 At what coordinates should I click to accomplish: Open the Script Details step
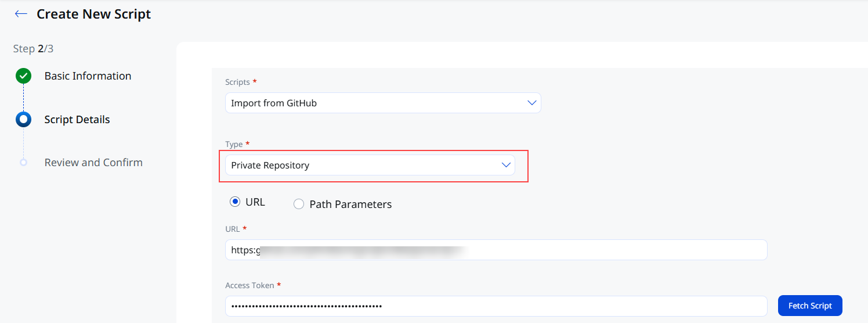click(x=77, y=120)
